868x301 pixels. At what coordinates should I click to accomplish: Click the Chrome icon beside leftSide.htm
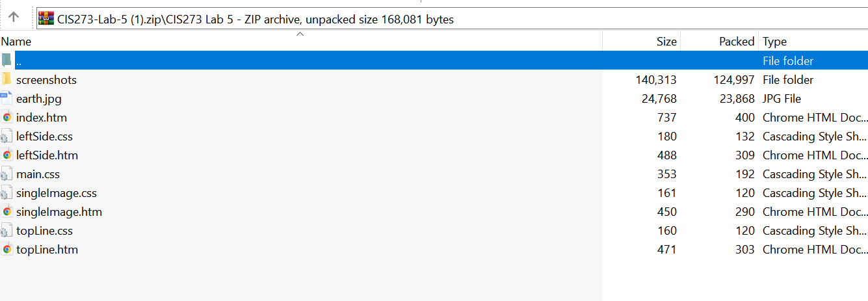(7, 155)
